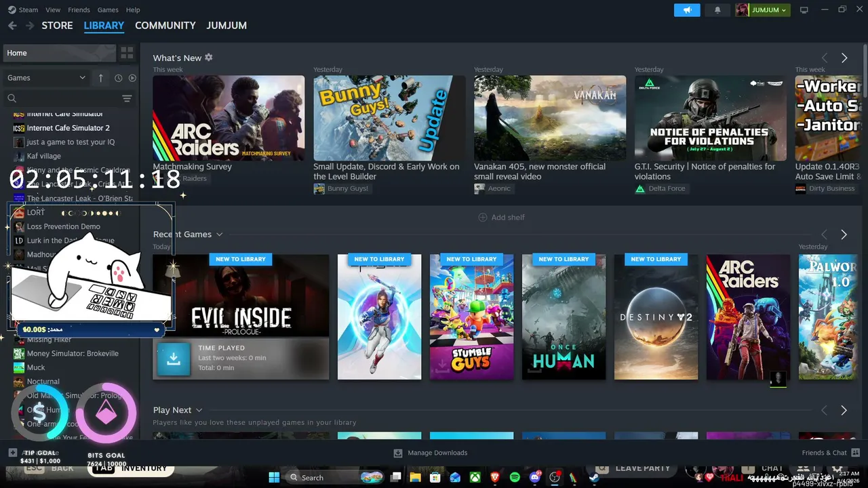
Task: Open the Friends menu
Action: pyautogui.click(x=79, y=10)
